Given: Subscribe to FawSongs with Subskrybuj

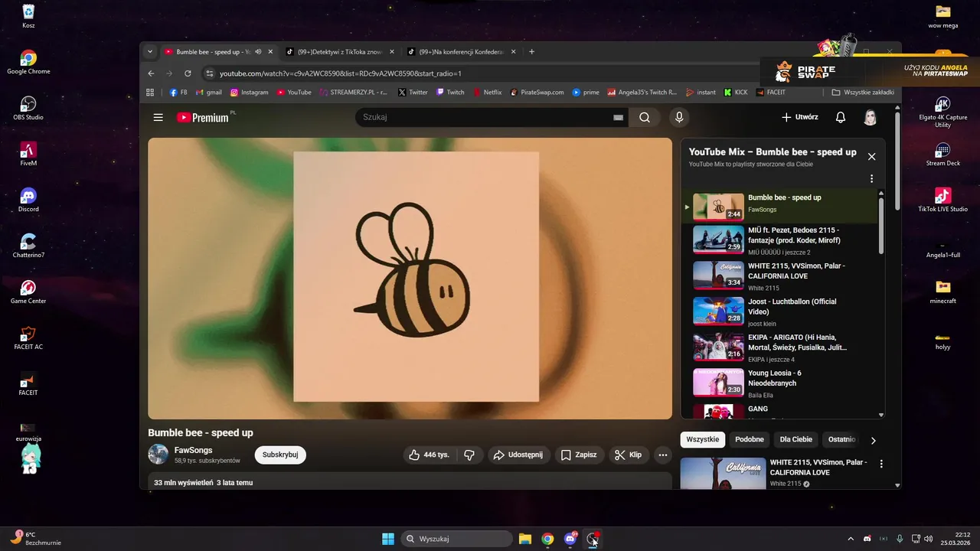Looking at the screenshot, I should tap(280, 455).
